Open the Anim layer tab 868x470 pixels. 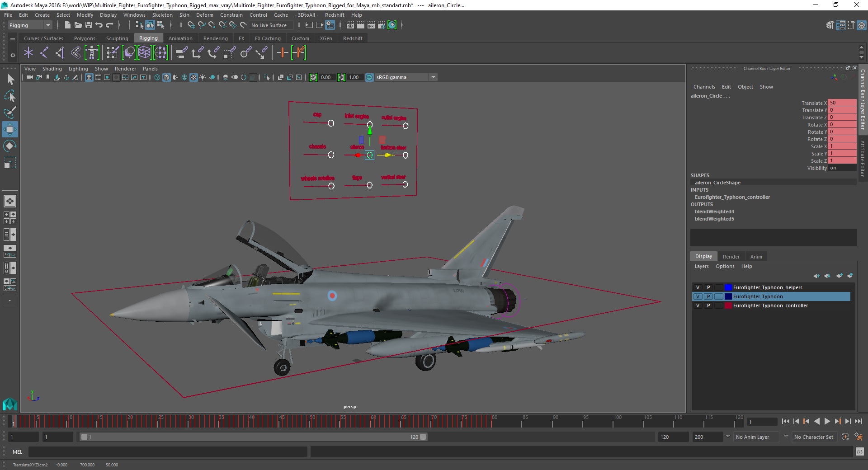[756, 256]
